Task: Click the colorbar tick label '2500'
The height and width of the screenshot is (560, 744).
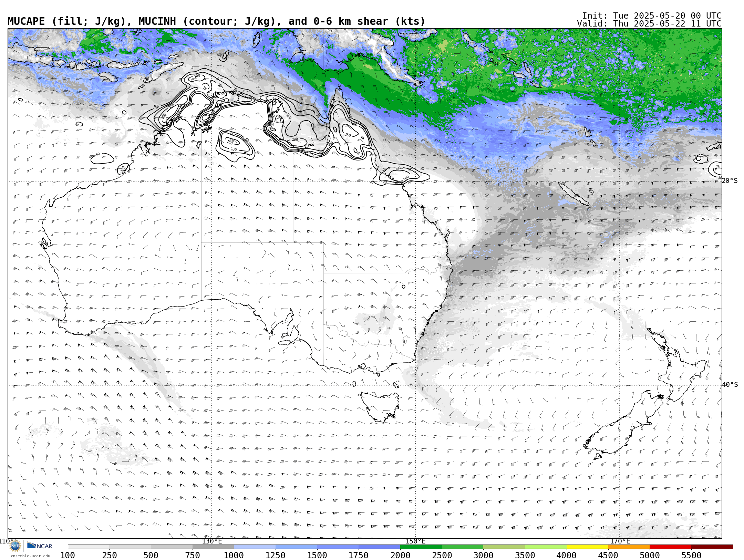Action: 442,556
